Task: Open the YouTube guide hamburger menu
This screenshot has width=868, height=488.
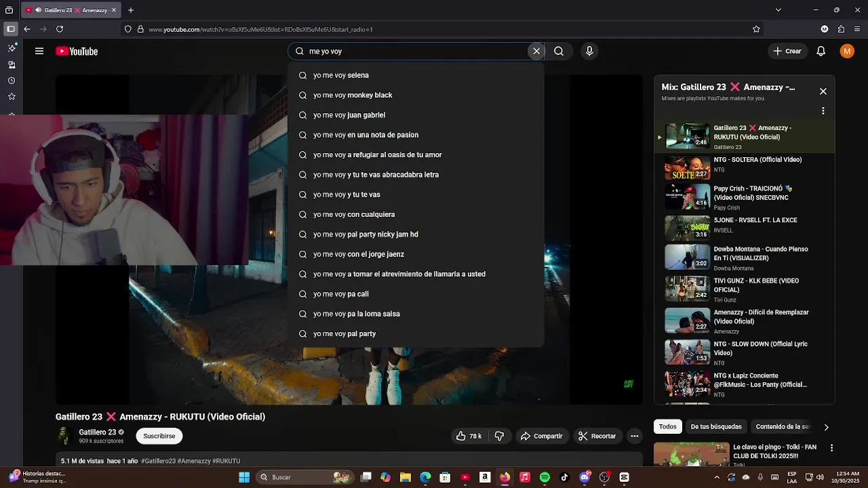Action: pos(39,51)
